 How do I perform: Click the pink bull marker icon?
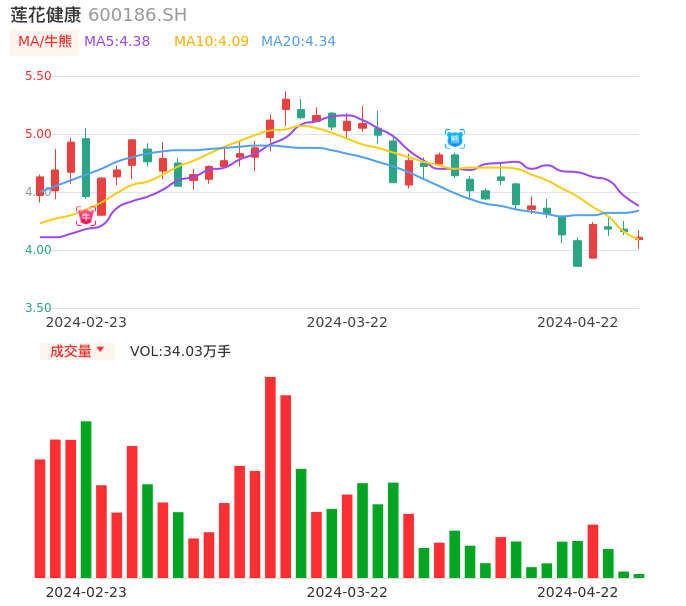[86, 216]
